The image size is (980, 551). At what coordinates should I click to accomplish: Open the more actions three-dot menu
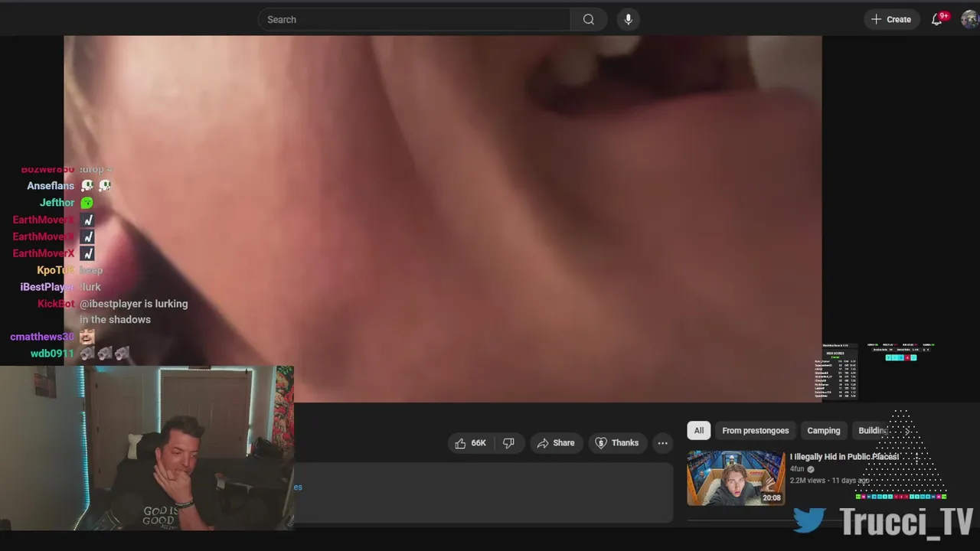tap(662, 443)
